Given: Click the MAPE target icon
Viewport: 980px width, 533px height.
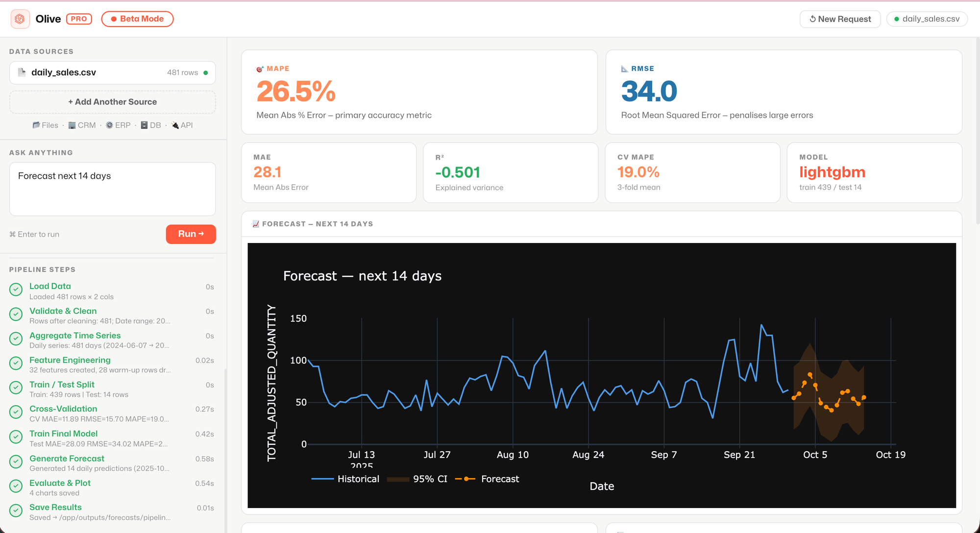Looking at the screenshot, I should click(x=260, y=69).
